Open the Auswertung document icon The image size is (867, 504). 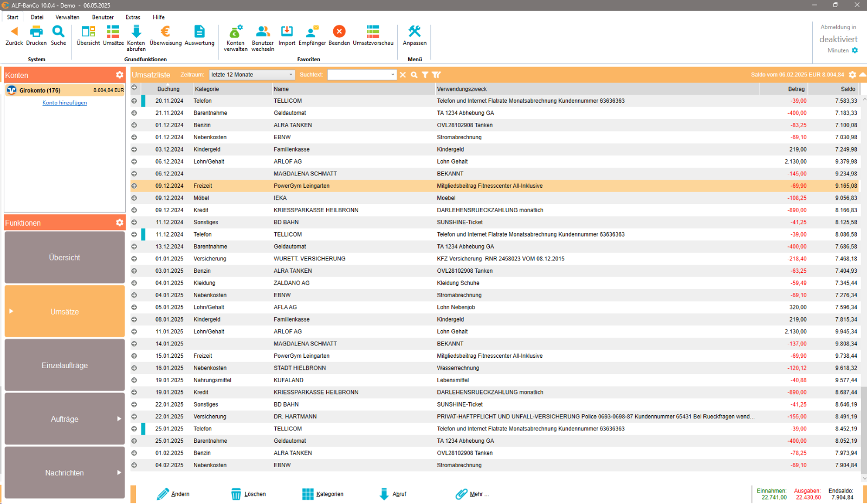(199, 31)
